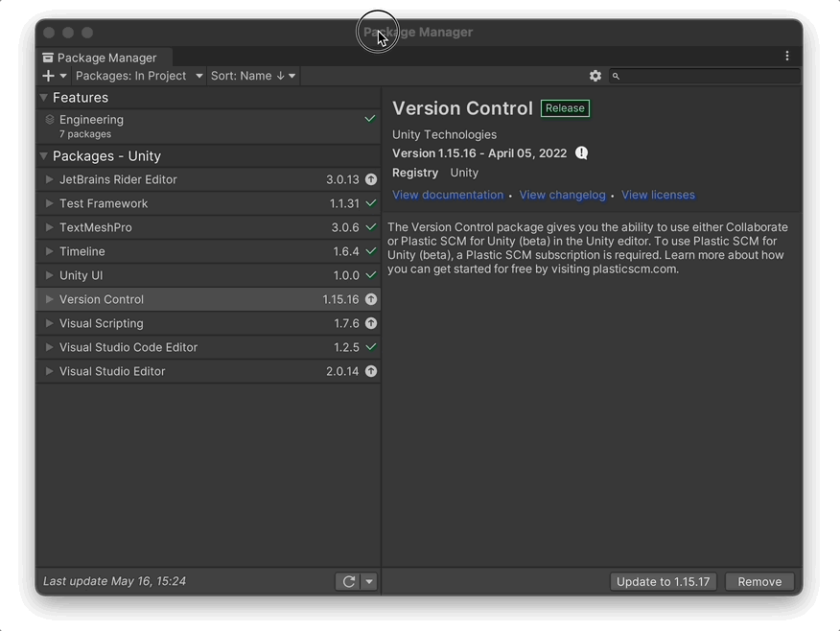
Task: Expand the TextMeshPro package versions
Action: tap(50, 227)
